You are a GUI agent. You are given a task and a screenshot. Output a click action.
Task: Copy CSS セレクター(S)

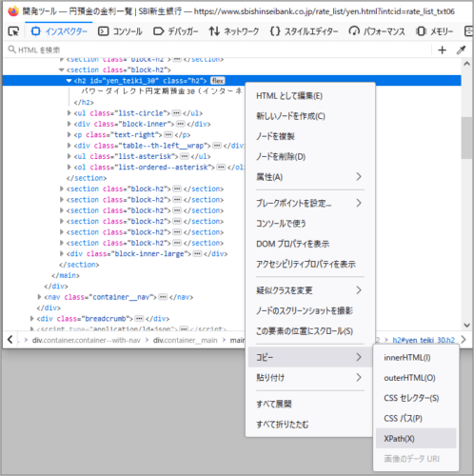point(416,398)
